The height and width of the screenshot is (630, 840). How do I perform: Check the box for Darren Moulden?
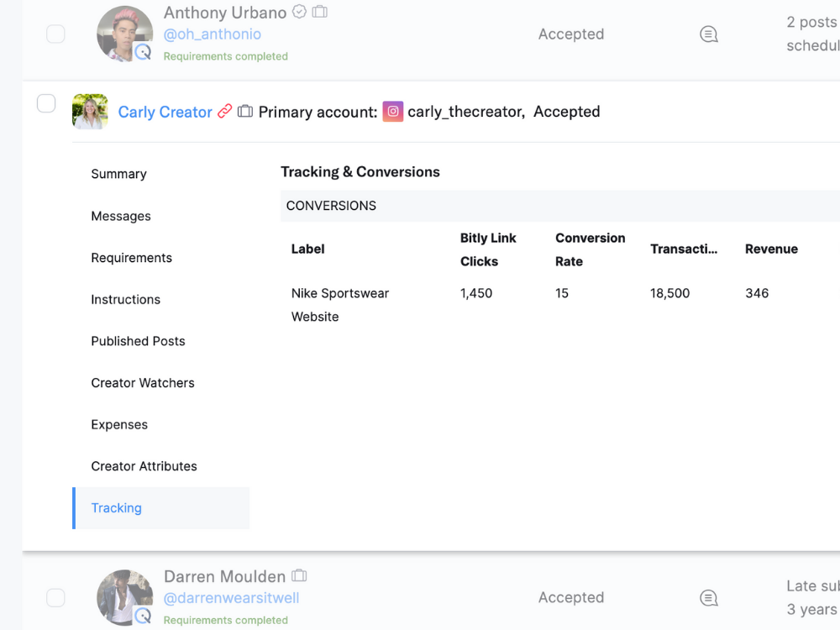pos(55,598)
